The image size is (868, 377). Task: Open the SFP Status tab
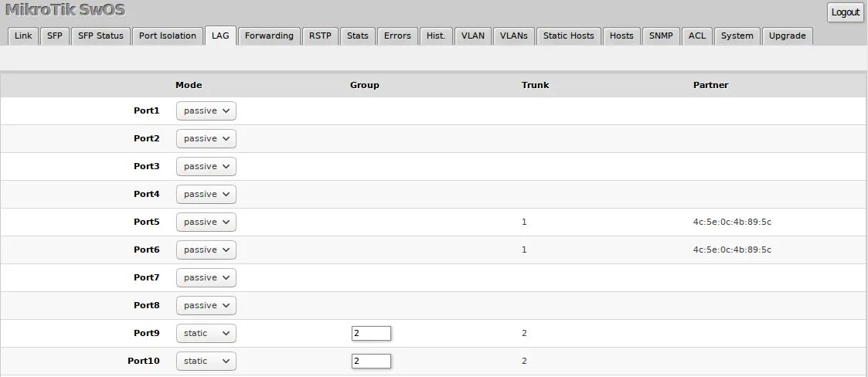click(x=100, y=36)
